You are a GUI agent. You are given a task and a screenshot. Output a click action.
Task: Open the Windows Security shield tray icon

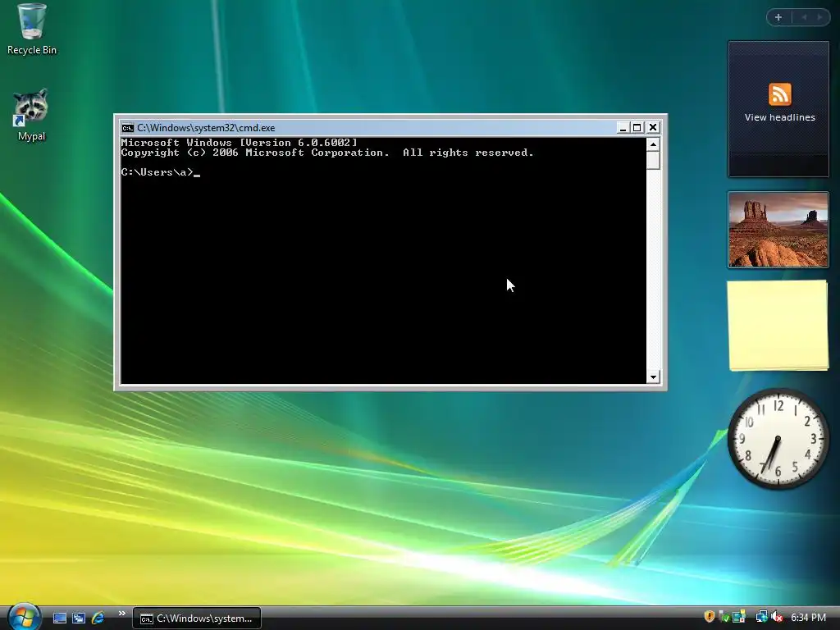(710, 617)
